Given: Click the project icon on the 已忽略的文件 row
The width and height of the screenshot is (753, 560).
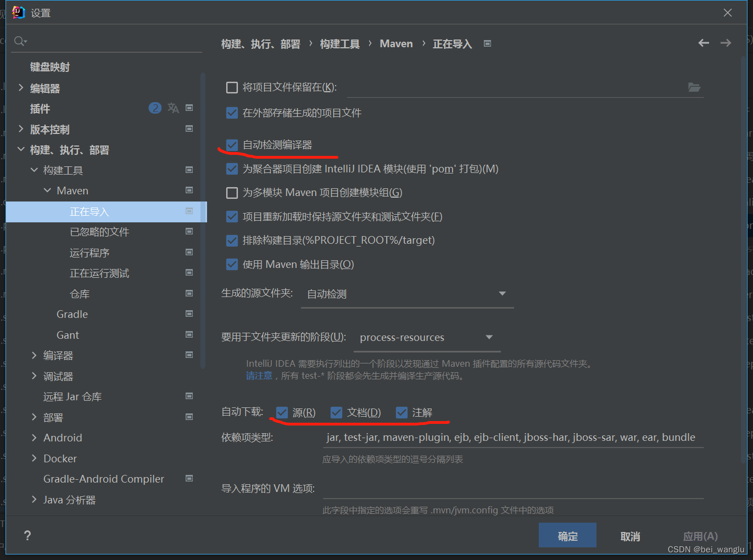Looking at the screenshot, I should pos(189,232).
